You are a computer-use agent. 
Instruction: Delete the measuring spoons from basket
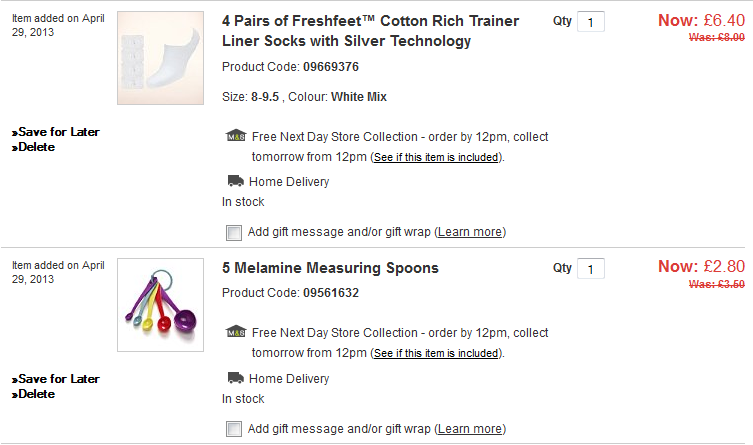[x=36, y=394]
